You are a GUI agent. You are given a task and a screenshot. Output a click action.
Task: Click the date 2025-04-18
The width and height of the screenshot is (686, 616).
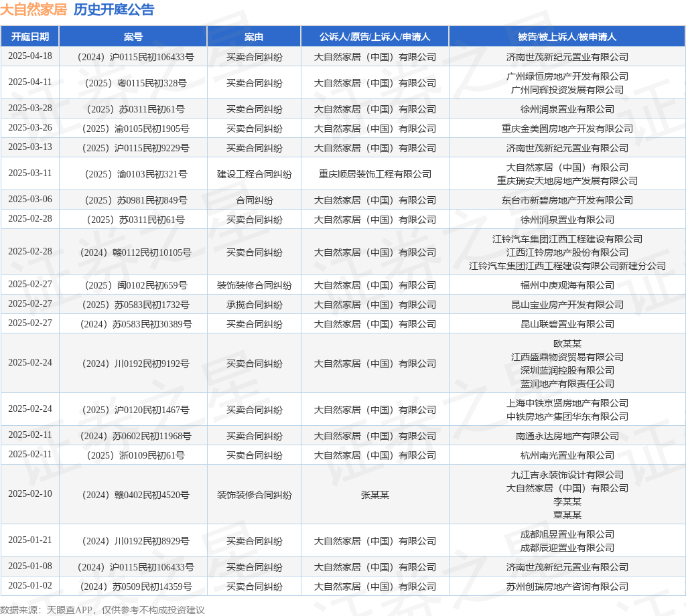click(29, 56)
